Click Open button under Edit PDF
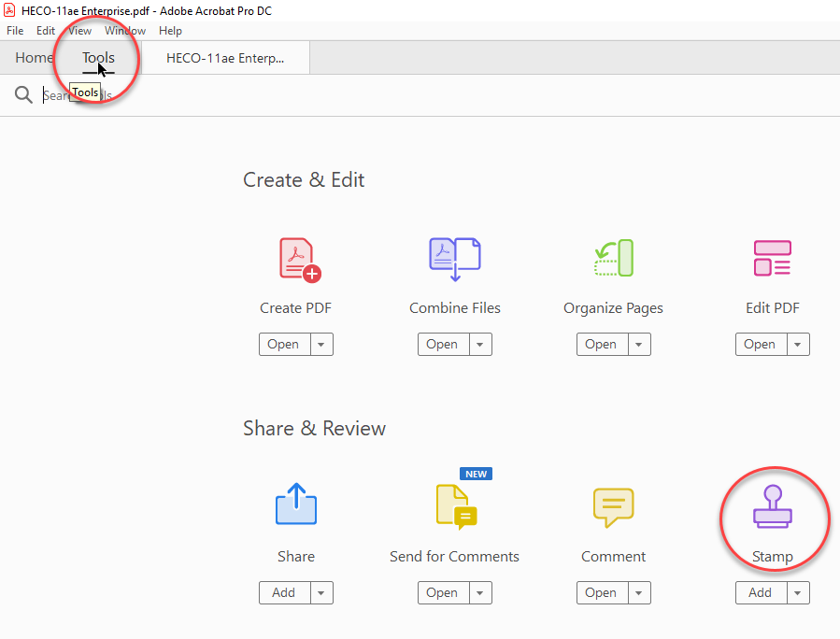Viewport: 840px width, 639px height. [761, 345]
